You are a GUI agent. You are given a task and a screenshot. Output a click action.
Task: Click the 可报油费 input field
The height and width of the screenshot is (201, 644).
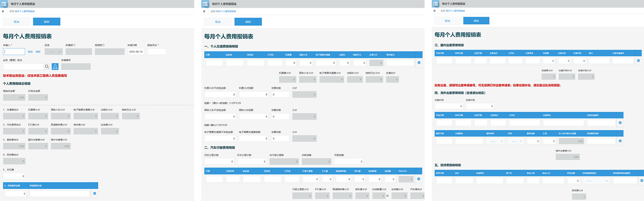348,161
